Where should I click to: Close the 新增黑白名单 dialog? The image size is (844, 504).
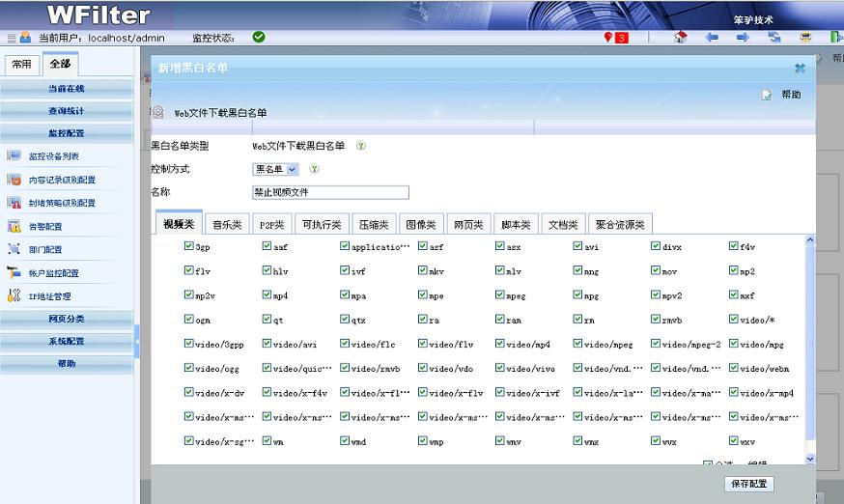click(800, 69)
